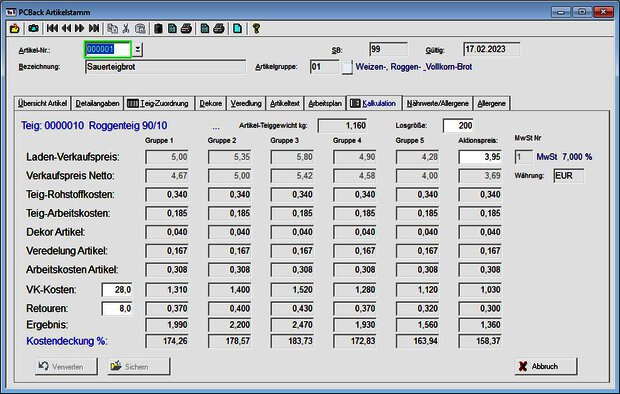
Task: Click Laden-Verkaufspreis Gruppe 4 value 4,90
Action: [355, 157]
